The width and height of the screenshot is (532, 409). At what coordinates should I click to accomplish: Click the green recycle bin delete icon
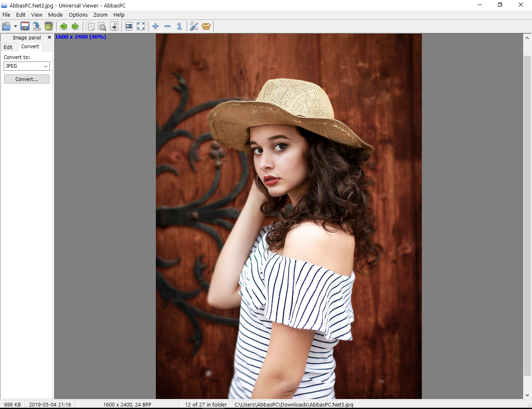tap(49, 26)
